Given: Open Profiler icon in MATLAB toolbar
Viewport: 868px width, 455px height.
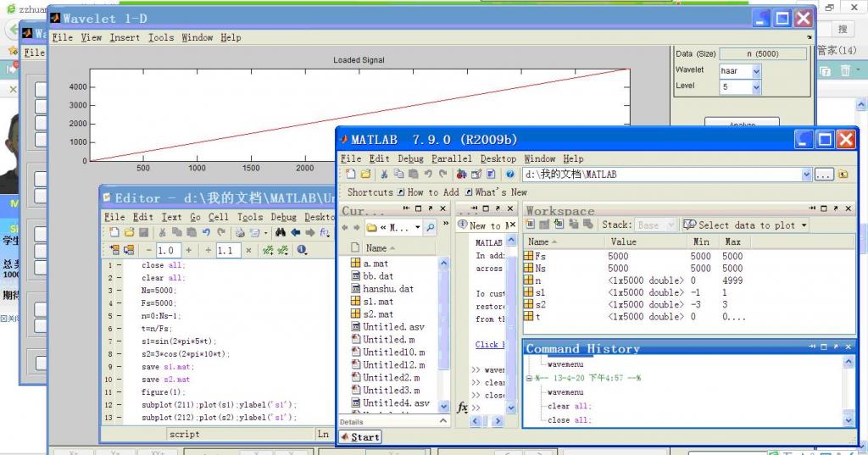Looking at the screenshot, I should click(x=491, y=174).
